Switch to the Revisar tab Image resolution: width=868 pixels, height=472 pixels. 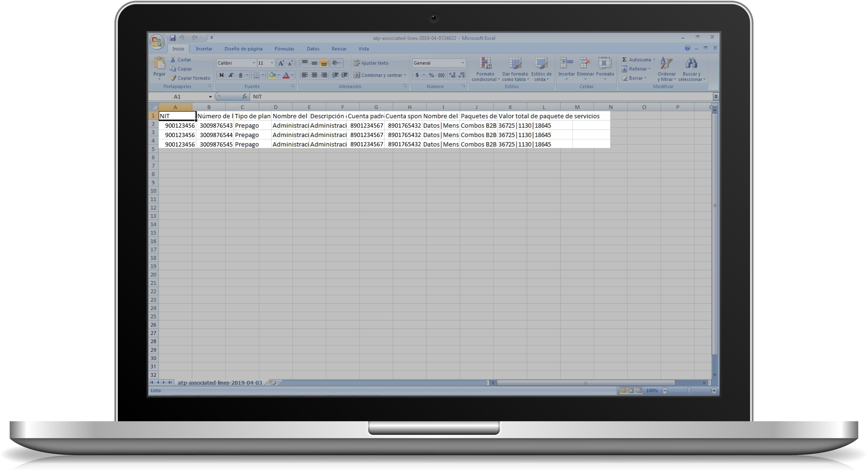tap(339, 48)
